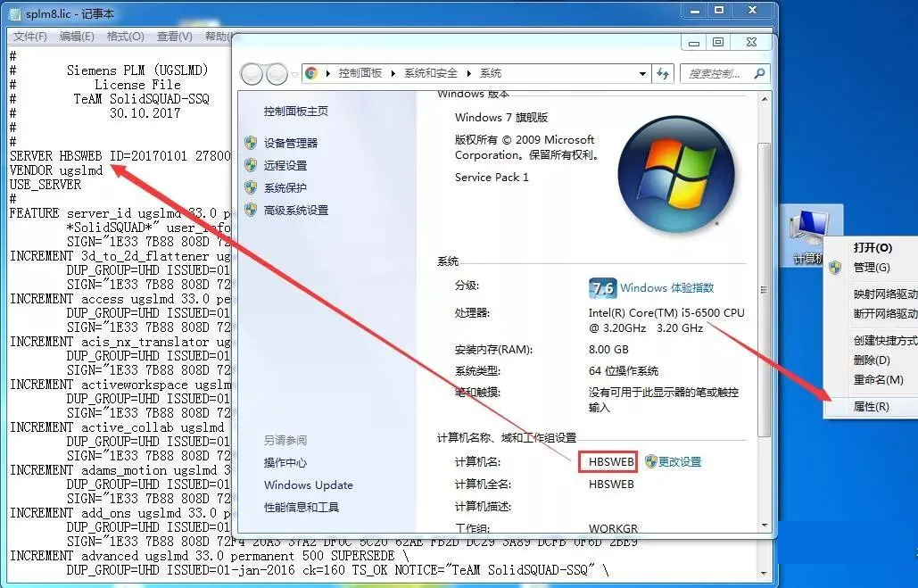Click the '8.00 GB' installed memory value

pos(608,350)
